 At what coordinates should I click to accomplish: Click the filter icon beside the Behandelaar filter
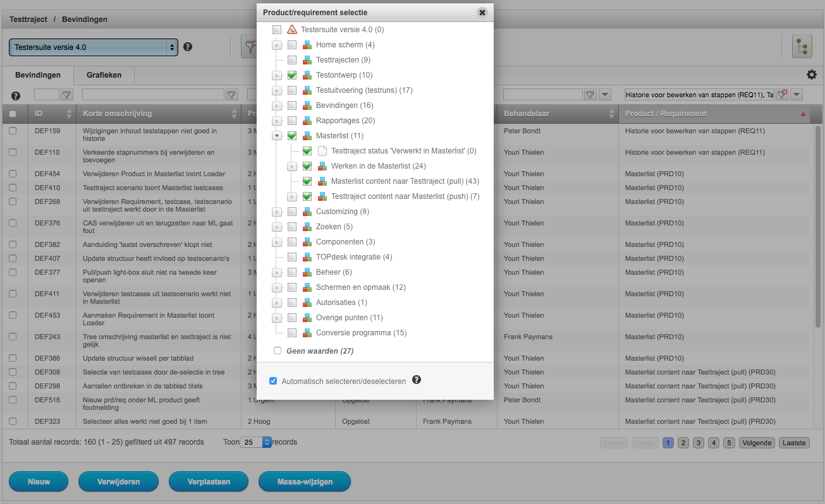point(590,95)
